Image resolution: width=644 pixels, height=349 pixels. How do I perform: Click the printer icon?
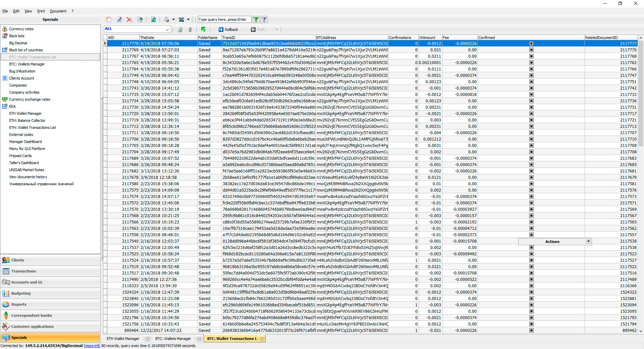pos(166,19)
